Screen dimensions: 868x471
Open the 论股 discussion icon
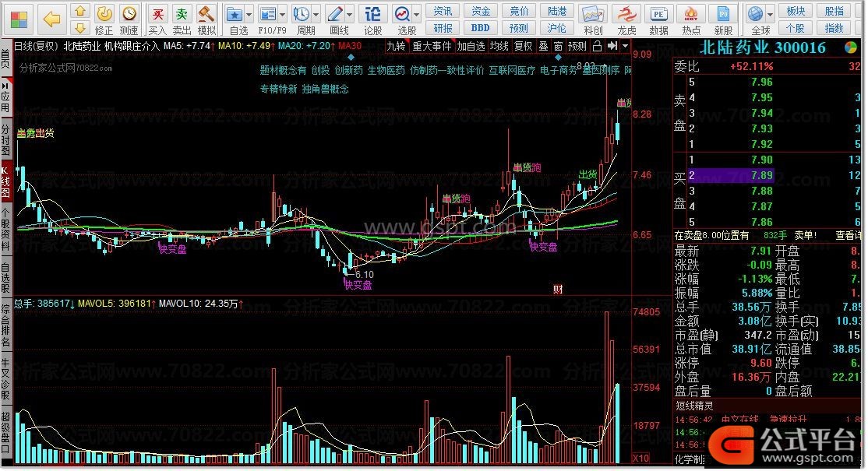372,14
